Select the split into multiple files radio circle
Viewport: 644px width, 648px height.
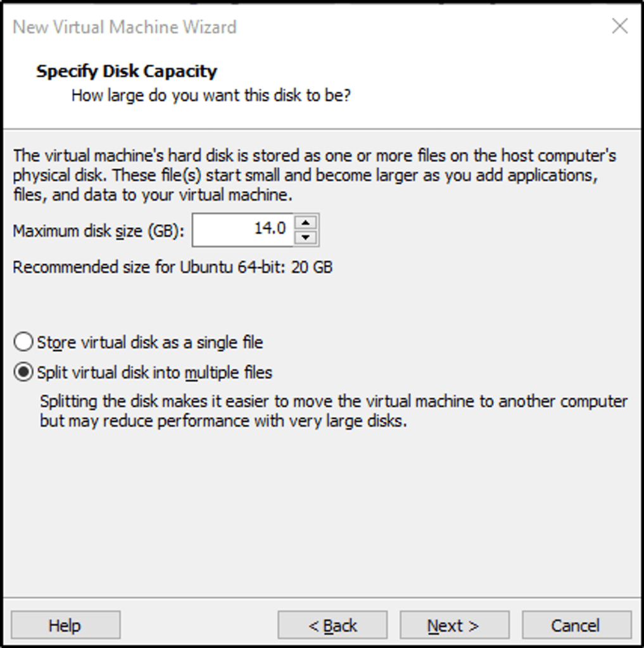[23, 373]
